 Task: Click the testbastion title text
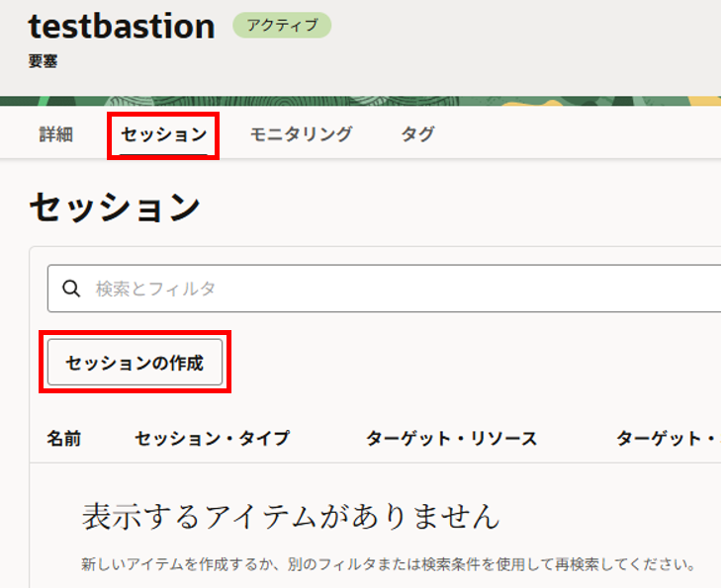(122, 27)
